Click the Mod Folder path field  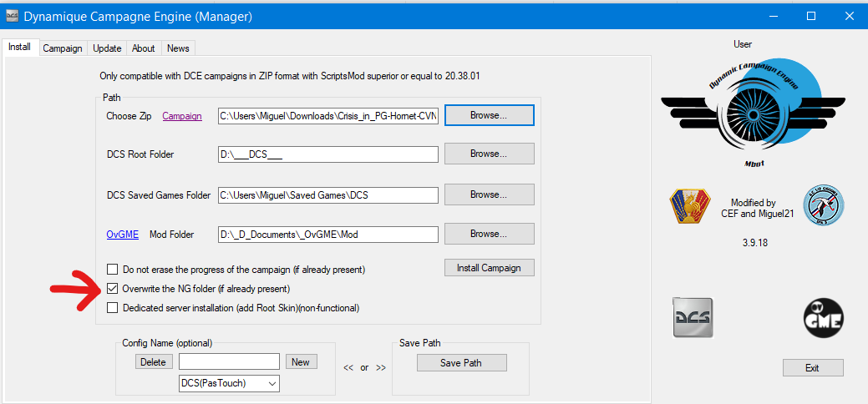click(x=328, y=234)
